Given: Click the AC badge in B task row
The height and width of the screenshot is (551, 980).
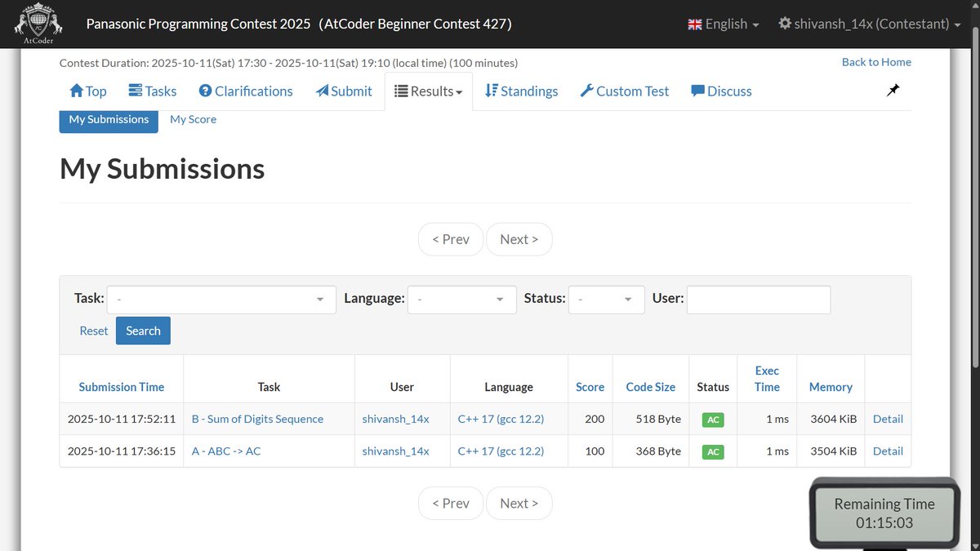Looking at the screenshot, I should coord(713,420).
